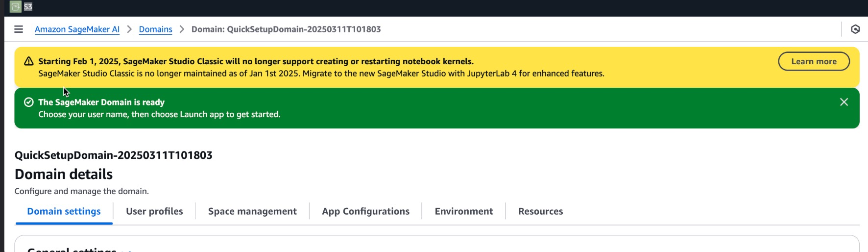Expand the hamburger navigation menu
This screenshot has width=868, height=252.
click(x=19, y=29)
